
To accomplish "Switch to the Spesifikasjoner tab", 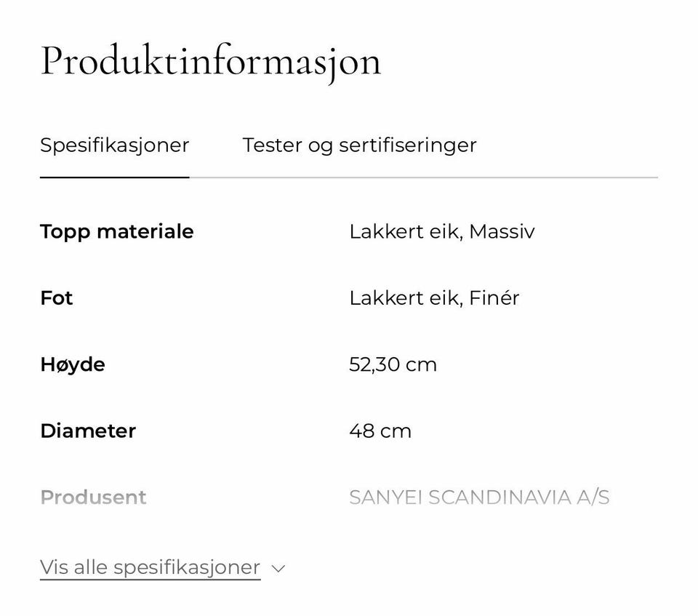I will tap(114, 145).
